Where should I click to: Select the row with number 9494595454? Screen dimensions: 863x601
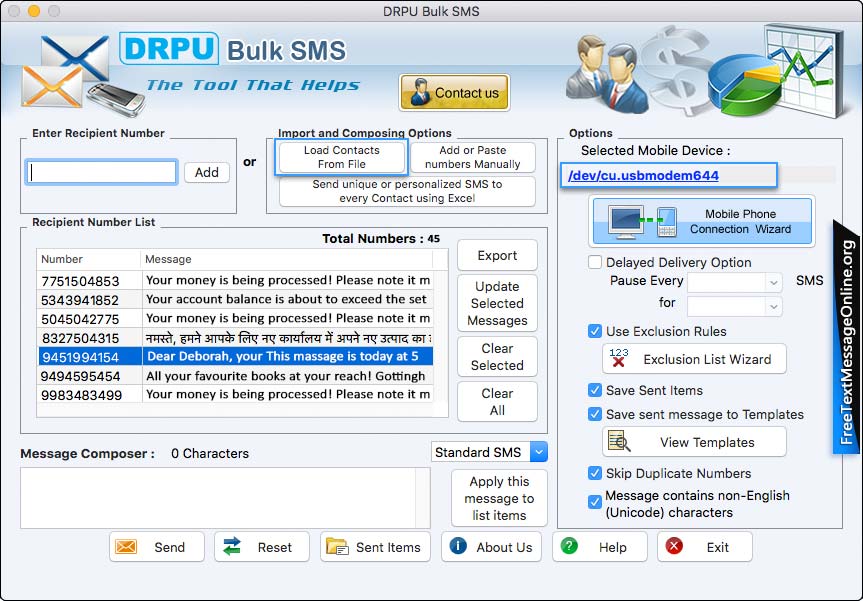236,376
